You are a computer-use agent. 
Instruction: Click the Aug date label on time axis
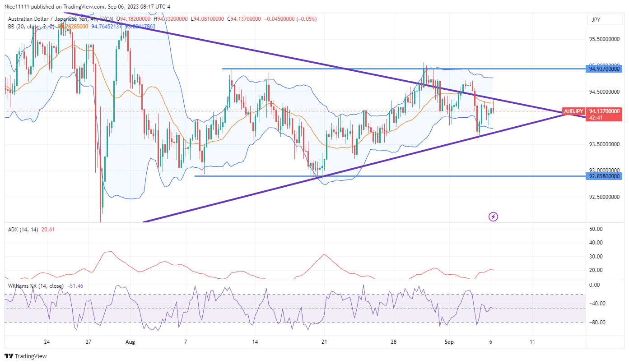click(x=130, y=342)
